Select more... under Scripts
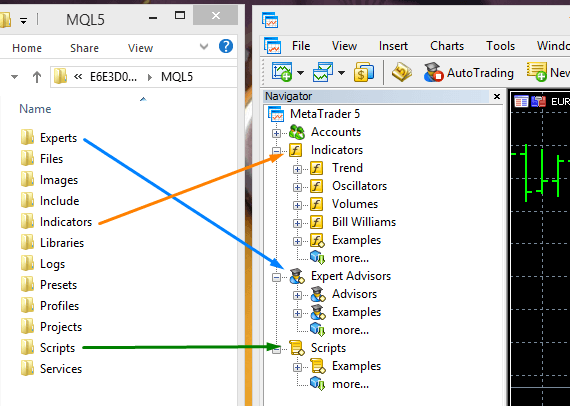This screenshot has height=406, width=570. (x=350, y=384)
